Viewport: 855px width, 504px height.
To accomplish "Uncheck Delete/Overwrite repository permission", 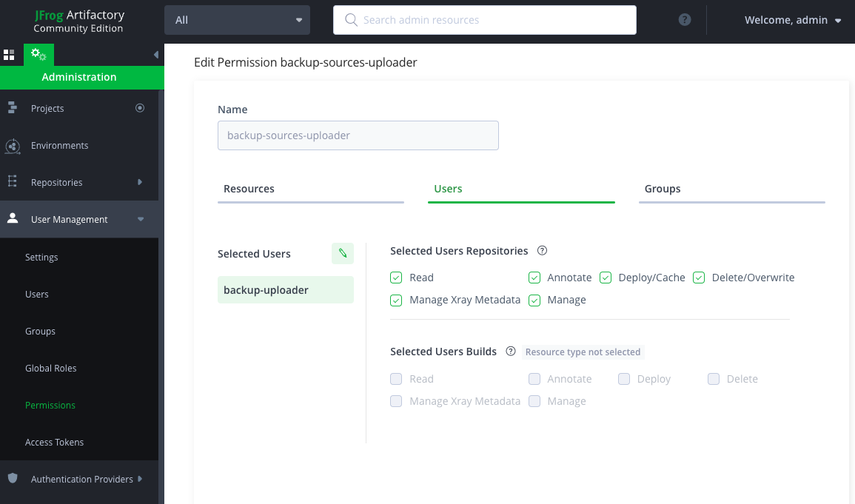I will click(x=699, y=278).
